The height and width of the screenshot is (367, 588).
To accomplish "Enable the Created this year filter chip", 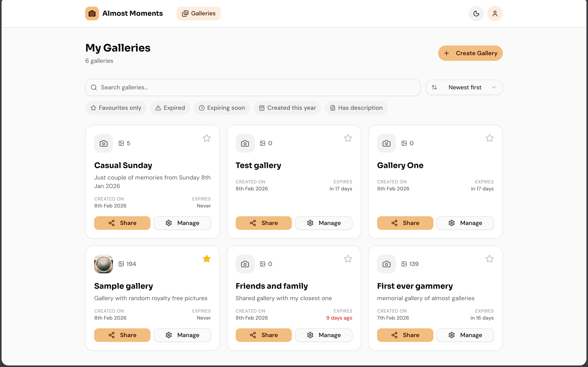I will [x=287, y=108].
